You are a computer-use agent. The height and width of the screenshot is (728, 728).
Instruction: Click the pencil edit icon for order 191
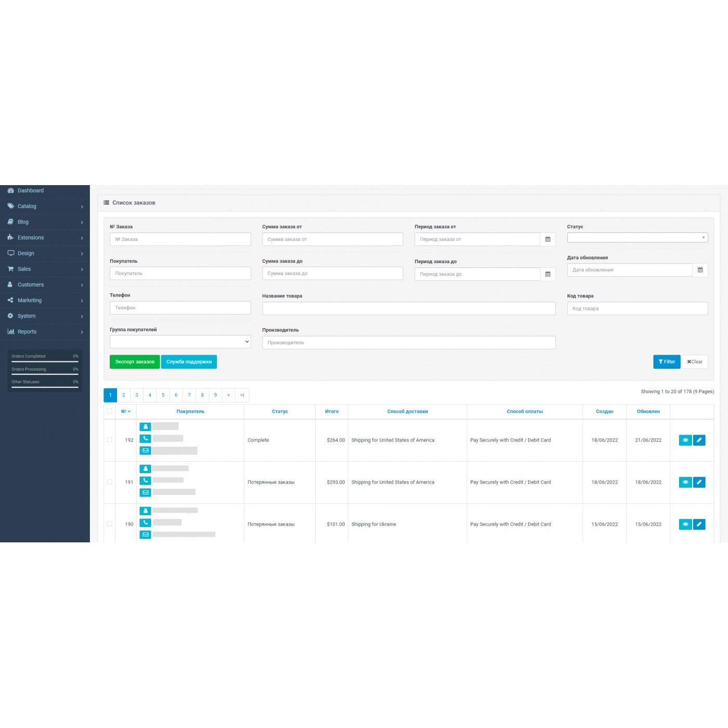point(699,483)
